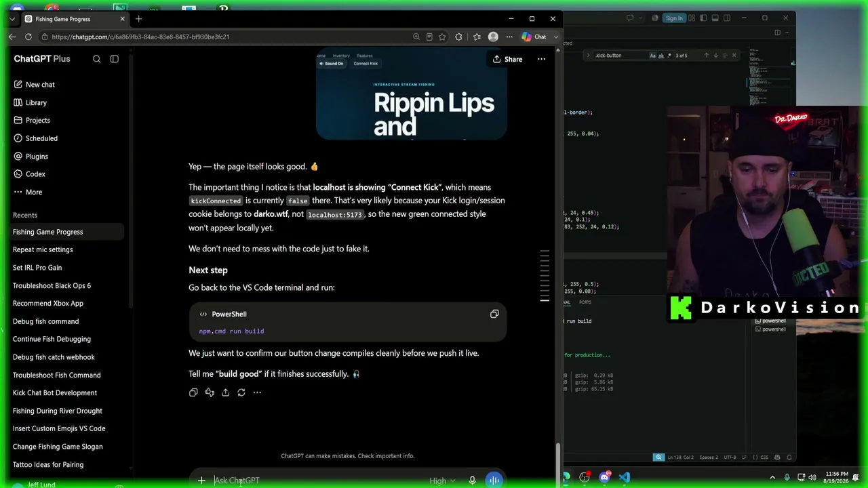868x488 pixels.
Task: Copy the PowerShell code block
Action: [x=494, y=314]
